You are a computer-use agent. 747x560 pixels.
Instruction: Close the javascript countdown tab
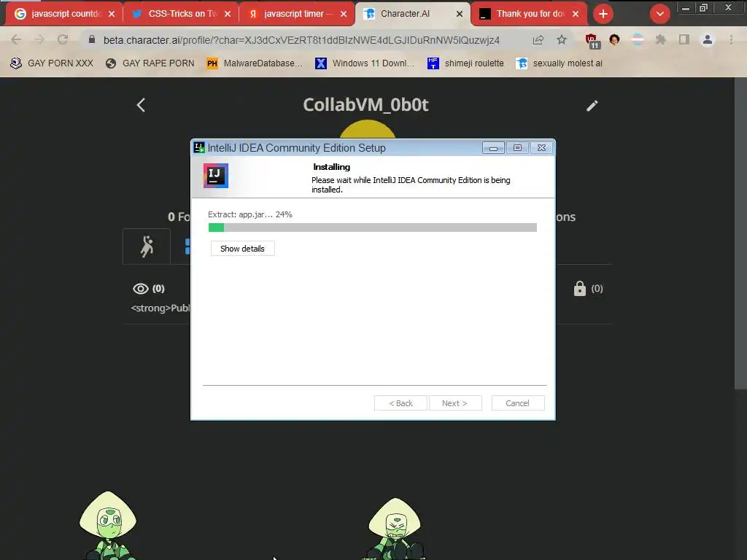[112, 14]
